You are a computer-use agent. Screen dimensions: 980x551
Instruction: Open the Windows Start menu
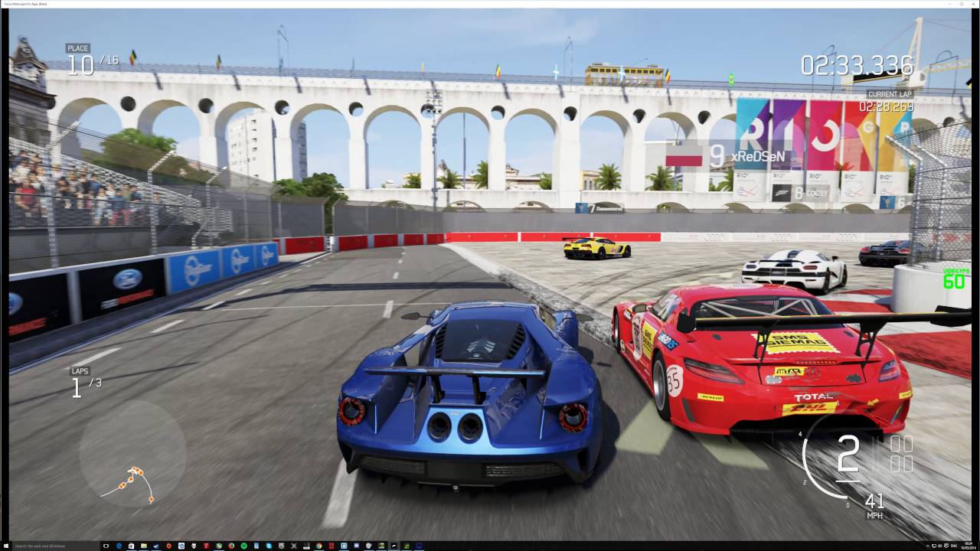tap(6, 546)
